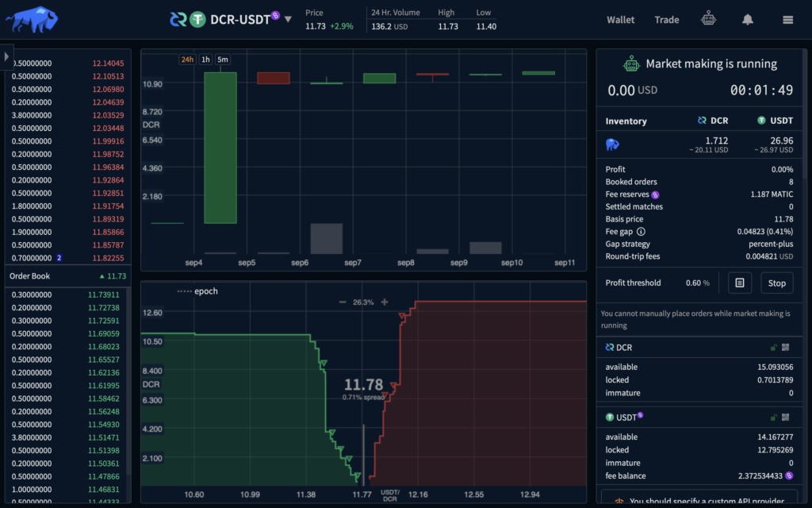Click green buy marker triangle near 11.77
This screenshot has height=508, width=812.
pos(358,475)
